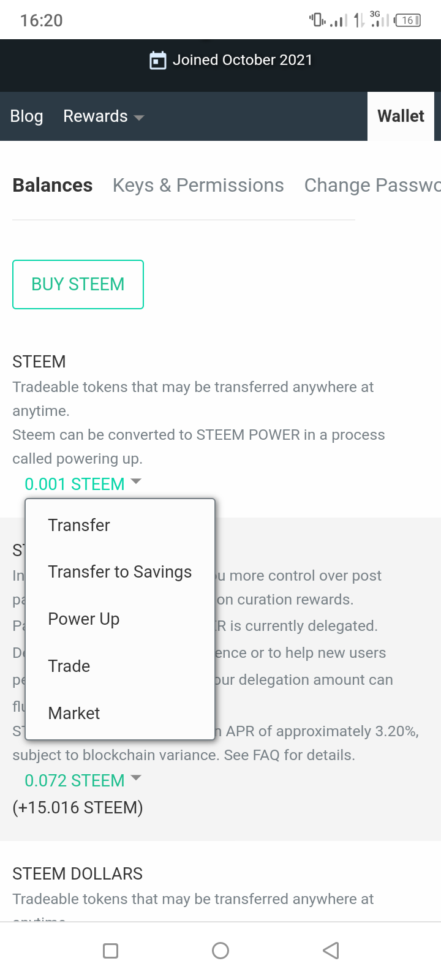Viewport: 441px width, 980px height.
Task: Tap the battery indicator in status bar
Action: [x=408, y=20]
